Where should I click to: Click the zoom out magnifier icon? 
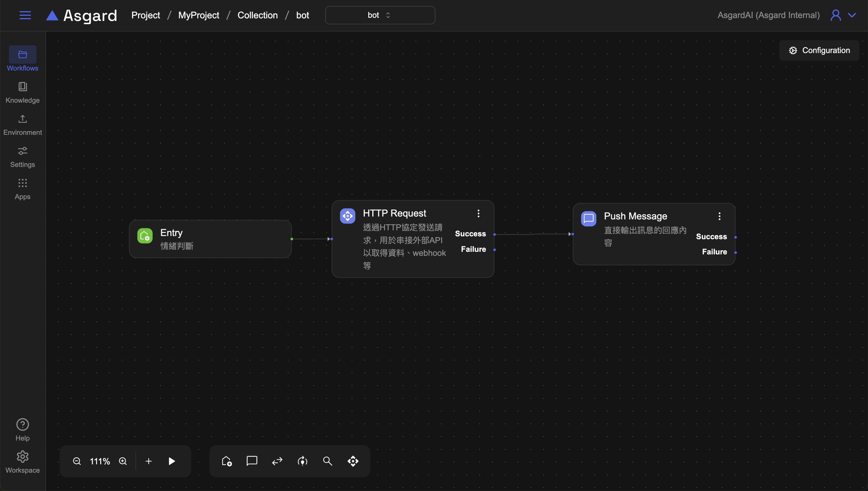pos(77,461)
